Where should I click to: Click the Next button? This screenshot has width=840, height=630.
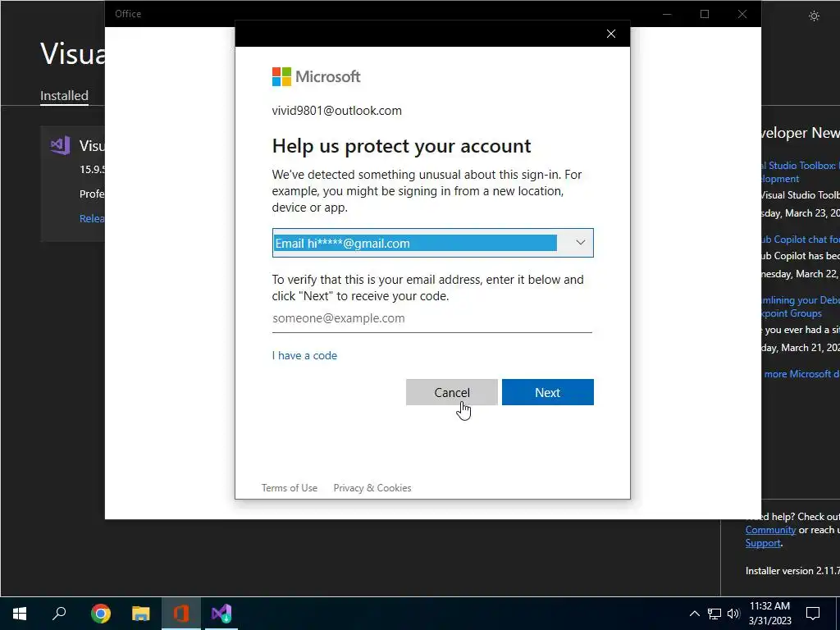tap(547, 392)
